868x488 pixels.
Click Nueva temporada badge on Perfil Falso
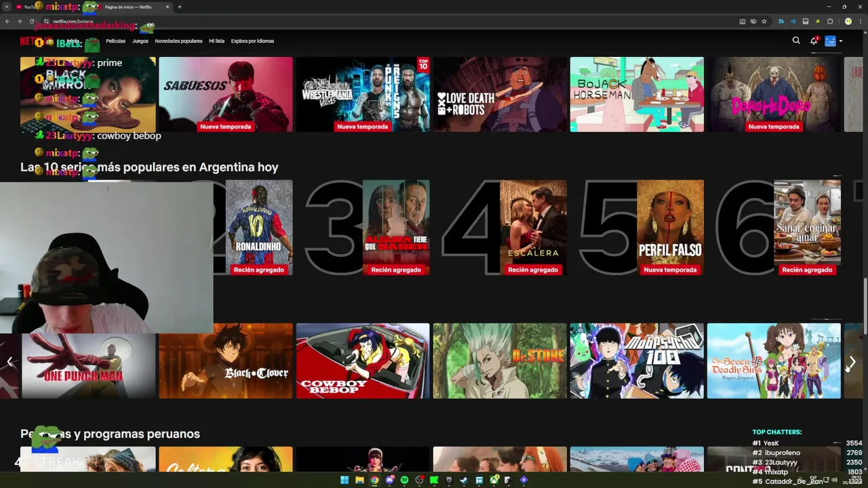[670, 270]
